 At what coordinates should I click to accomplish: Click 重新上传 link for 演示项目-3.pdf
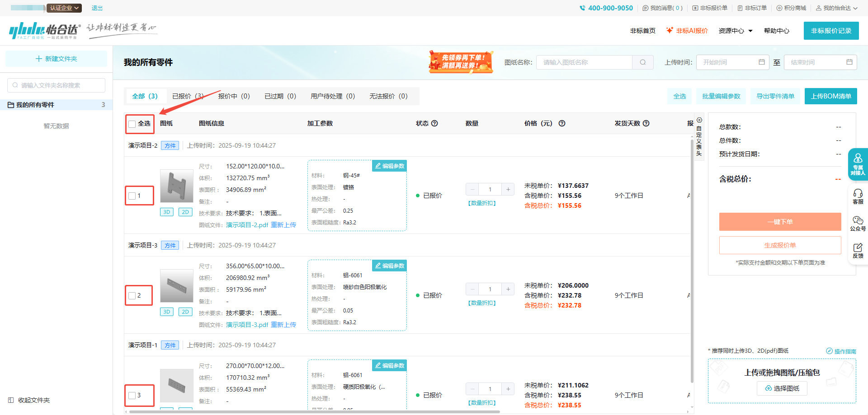point(283,325)
